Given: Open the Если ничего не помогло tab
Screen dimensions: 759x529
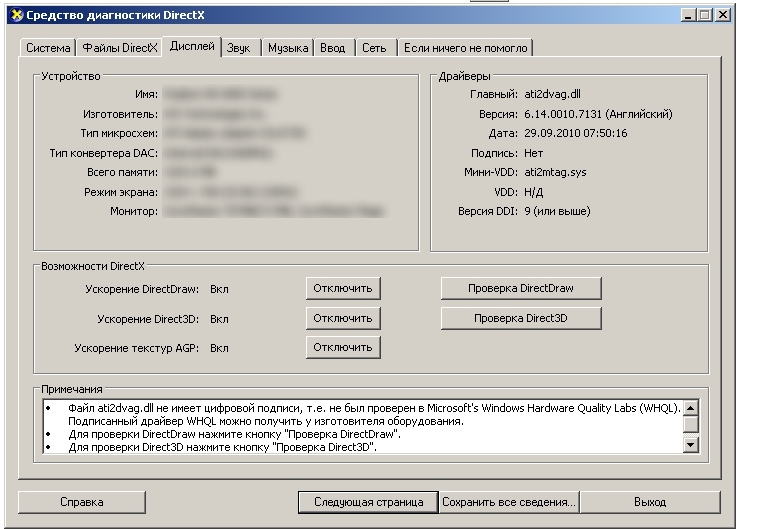Looking at the screenshot, I should click(x=465, y=48).
